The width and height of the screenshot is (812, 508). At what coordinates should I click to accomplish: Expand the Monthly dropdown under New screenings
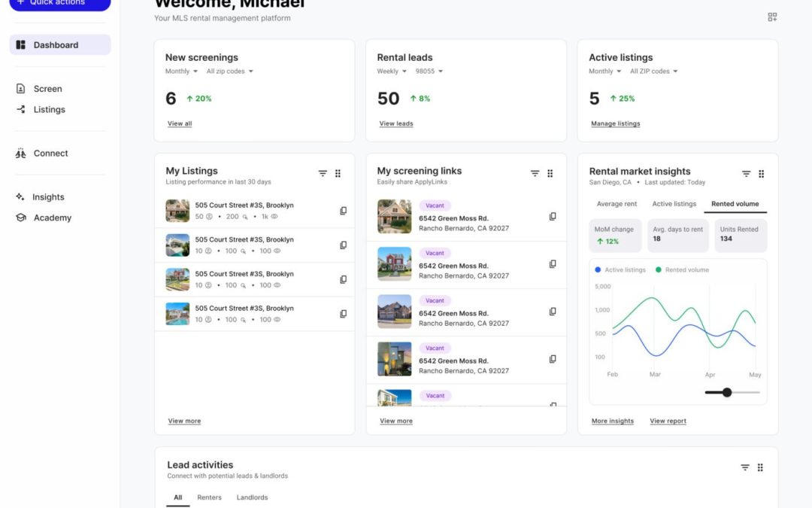click(x=182, y=71)
